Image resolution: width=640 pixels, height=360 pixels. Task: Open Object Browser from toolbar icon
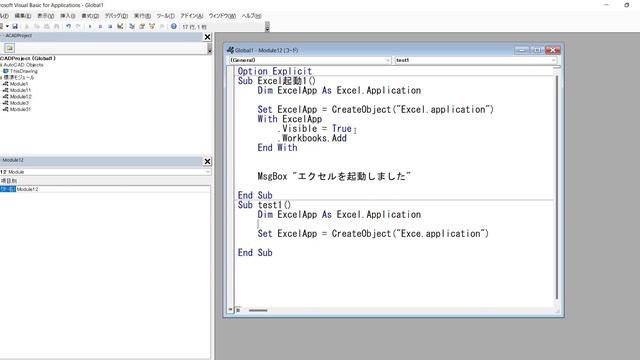152,26
